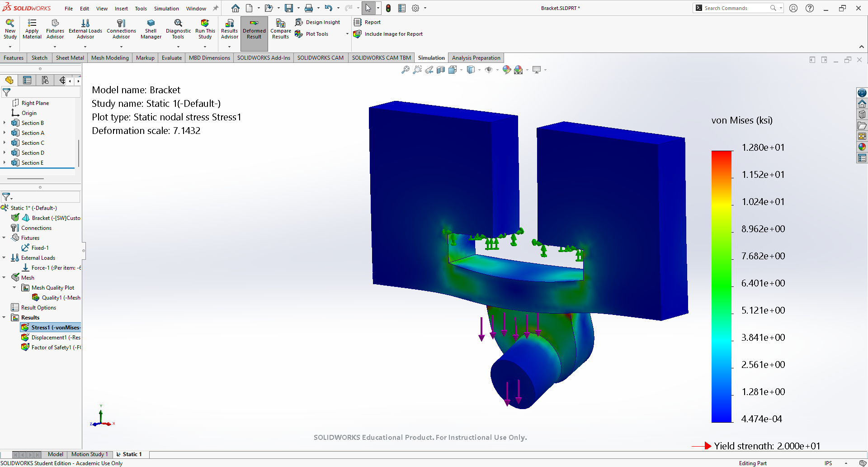Collapse the Fixtures folder
The image size is (868, 467).
click(4, 238)
